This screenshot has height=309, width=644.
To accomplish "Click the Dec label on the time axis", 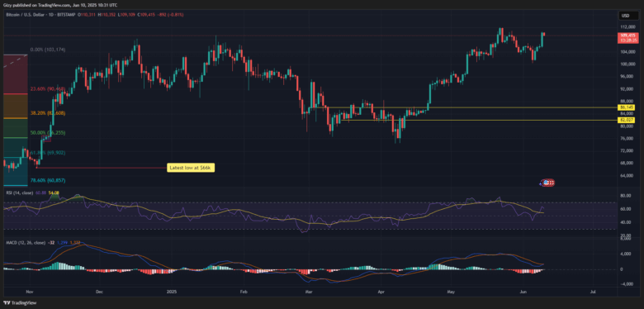I will pos(98,292).
